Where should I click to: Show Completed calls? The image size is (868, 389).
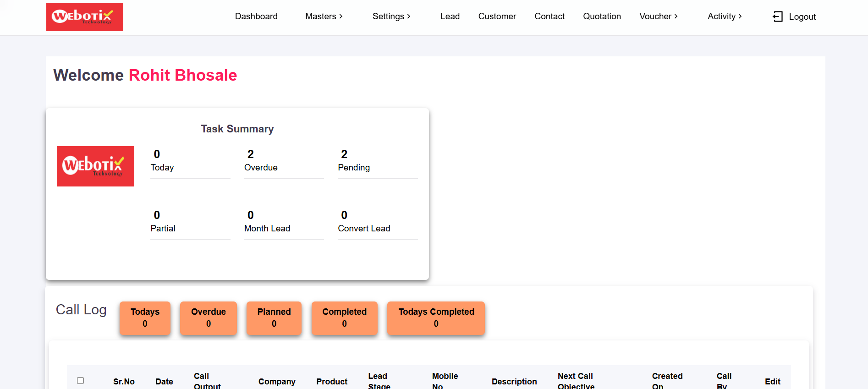pyautogui.click(x=344, y=318)
